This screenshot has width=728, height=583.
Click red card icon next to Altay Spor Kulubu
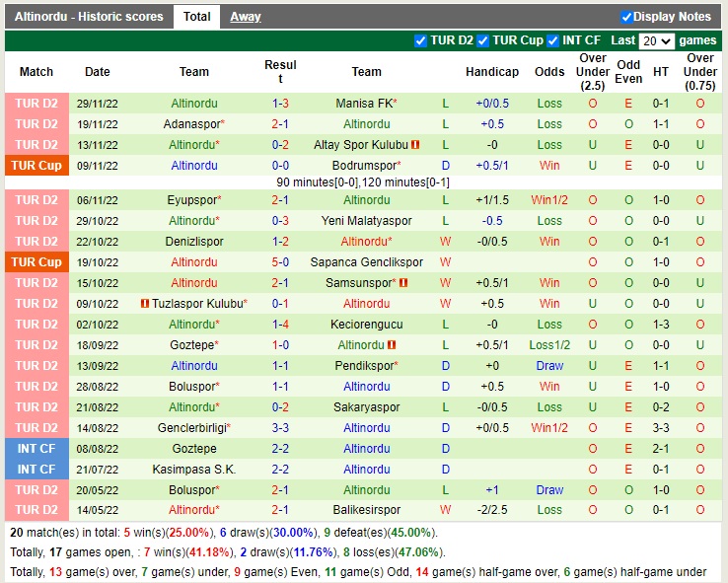[x=416, y=145]
